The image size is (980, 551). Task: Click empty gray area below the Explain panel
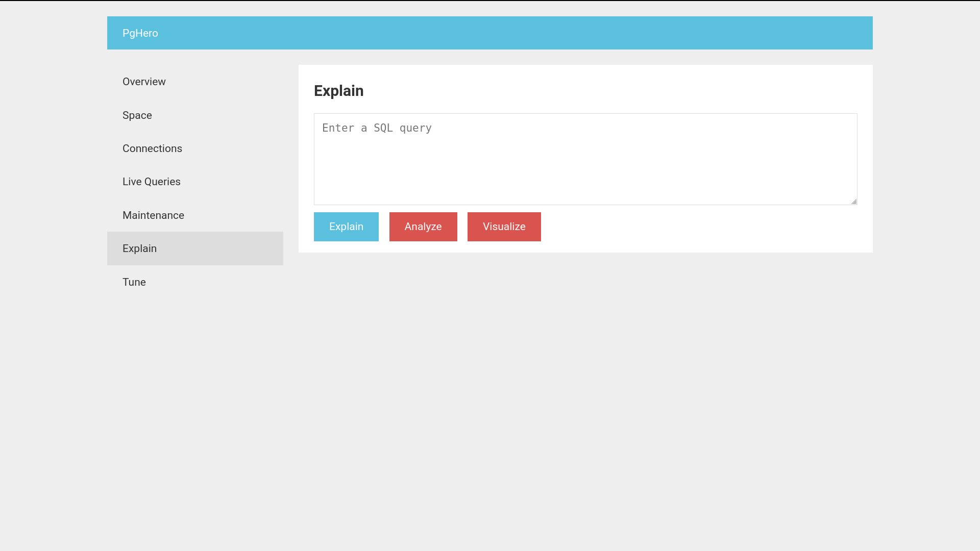[585, 383]
